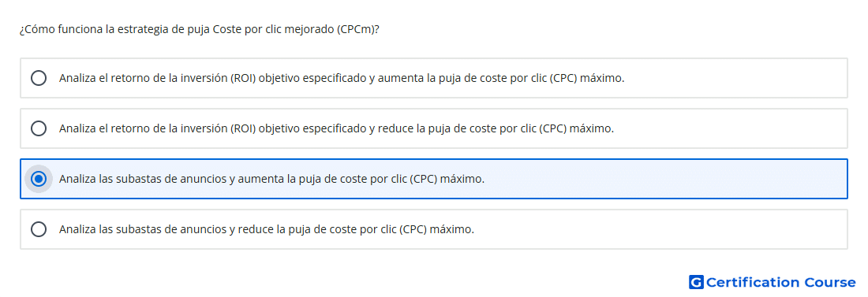Screen dimensions: 868x297
Task: Click first answer's label text about ROI aumenta
Action: (x=342, y=78)
